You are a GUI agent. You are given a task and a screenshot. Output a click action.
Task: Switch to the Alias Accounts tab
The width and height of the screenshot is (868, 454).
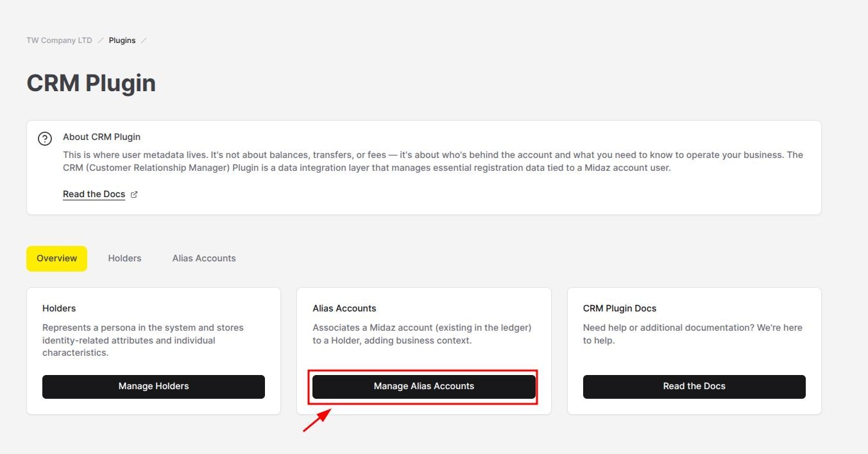pos(204,258)
